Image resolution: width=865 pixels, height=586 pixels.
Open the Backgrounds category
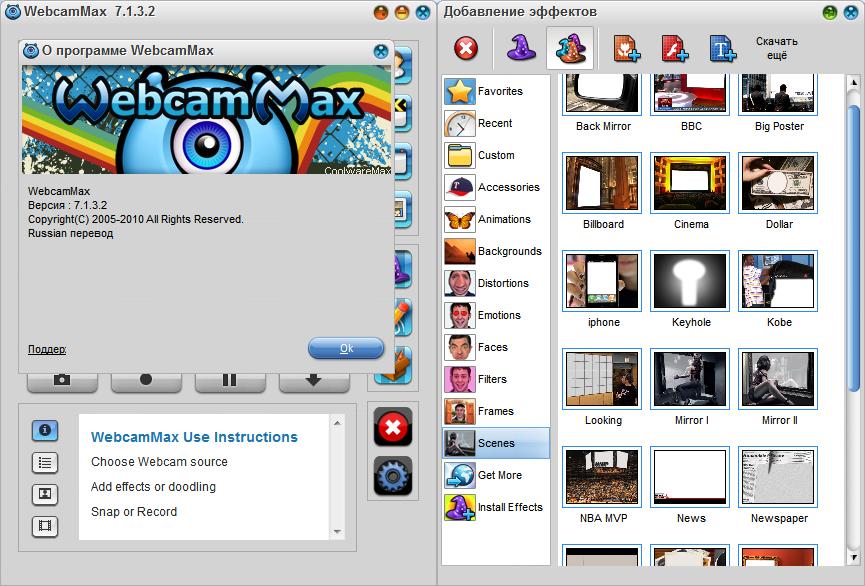pos(496,251)
